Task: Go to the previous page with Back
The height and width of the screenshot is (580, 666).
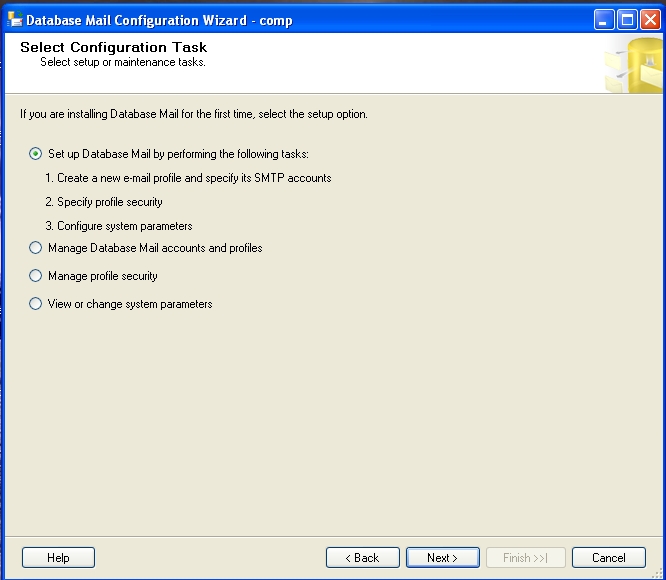Action: (362, 558)
